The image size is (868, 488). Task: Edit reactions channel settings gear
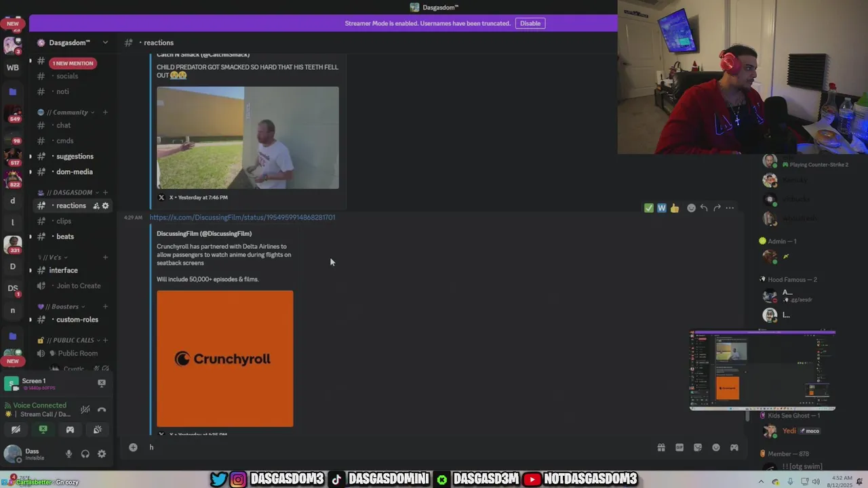(105, 206)
